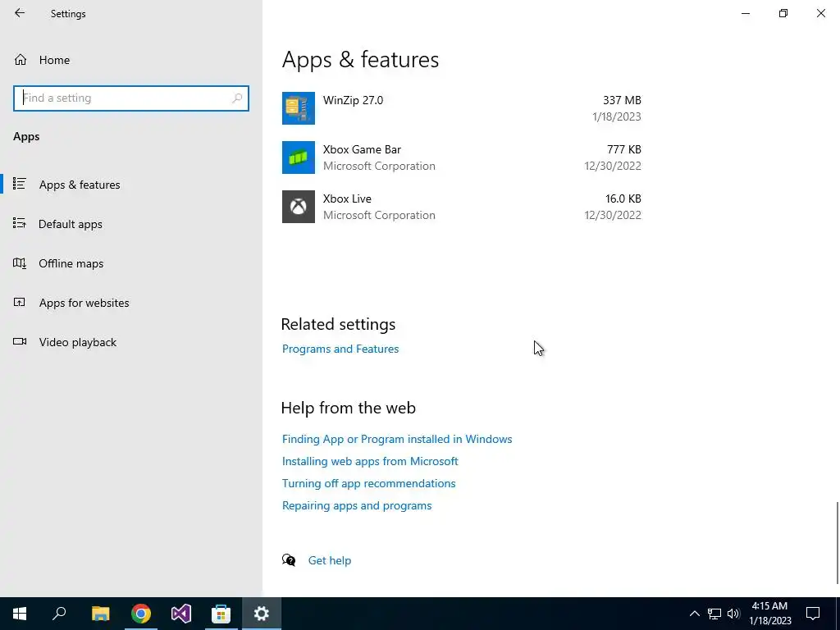Open Video playback settings page
The width and height of the screenshot is (840, 630).
click(x=78, y=342)
